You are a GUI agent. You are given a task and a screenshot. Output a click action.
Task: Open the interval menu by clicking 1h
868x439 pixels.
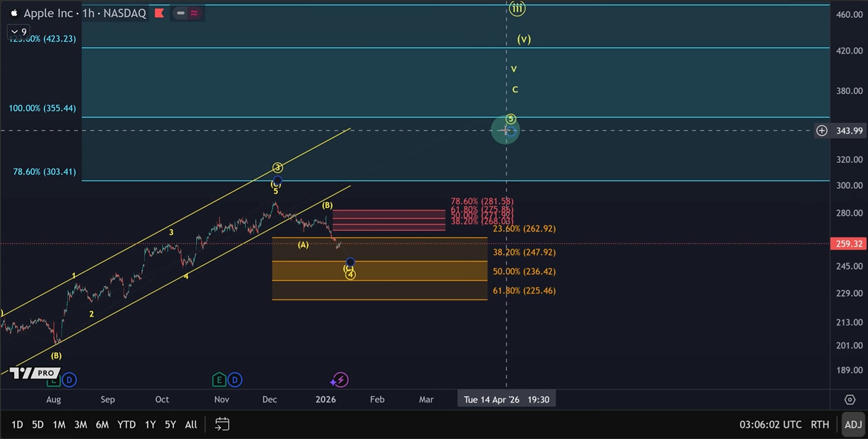point(87,13)
